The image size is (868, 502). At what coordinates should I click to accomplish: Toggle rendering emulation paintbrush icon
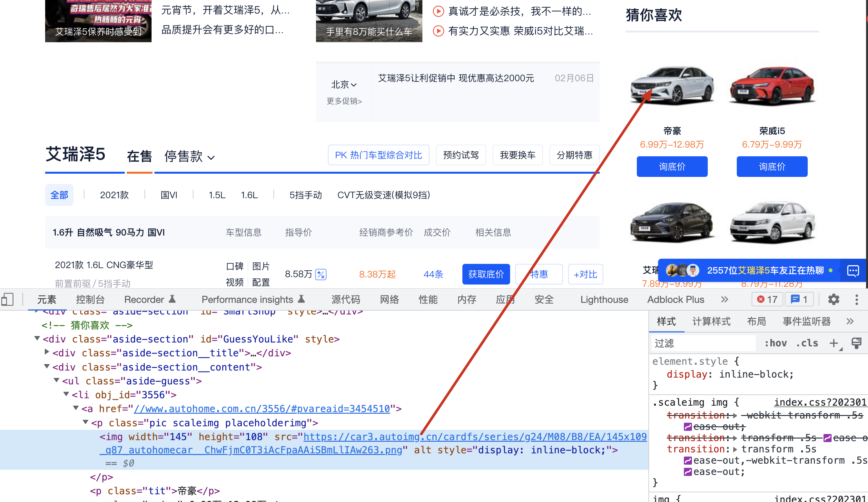[x=856, y=343]
